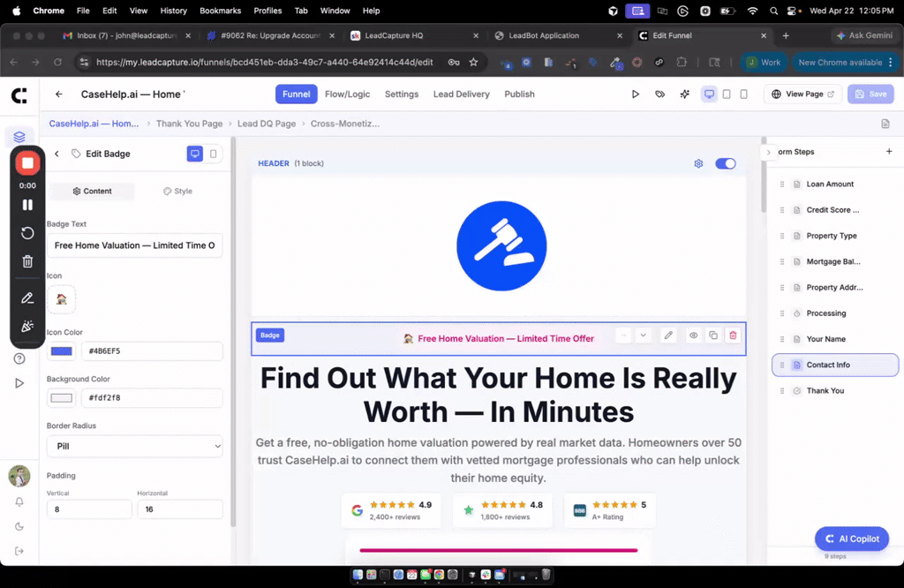Open the Flow/Logic tab
This screenshot has height=588, width=904.
[347, 94]
